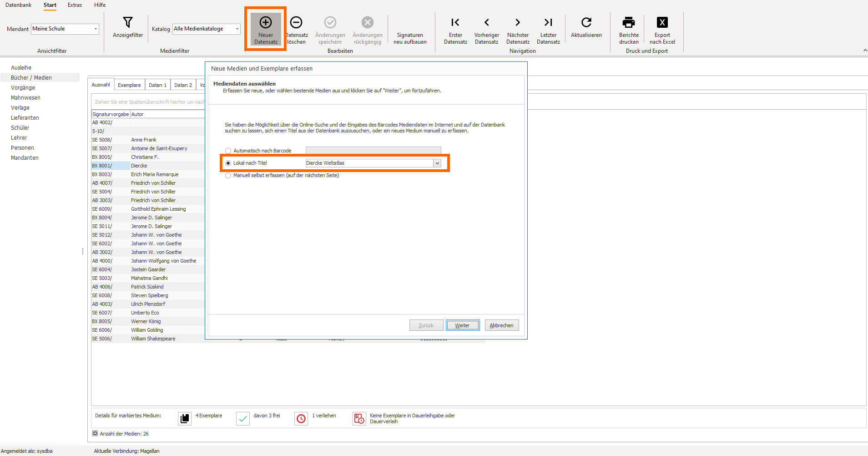Click the green 'davon 3 frei' check icon
This screenshot has width=868, height=456.
(243, 419)
